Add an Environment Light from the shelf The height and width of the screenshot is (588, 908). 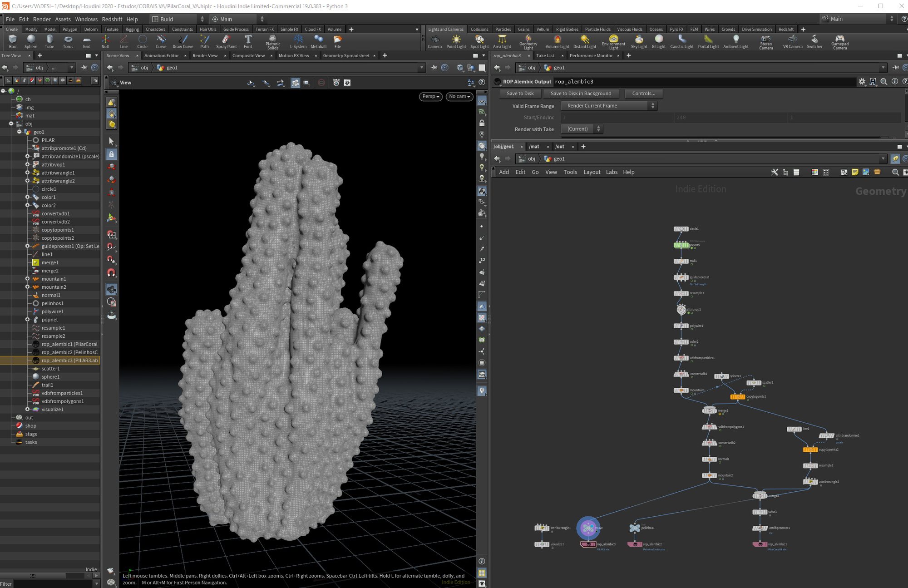click(x=613, y=42)
